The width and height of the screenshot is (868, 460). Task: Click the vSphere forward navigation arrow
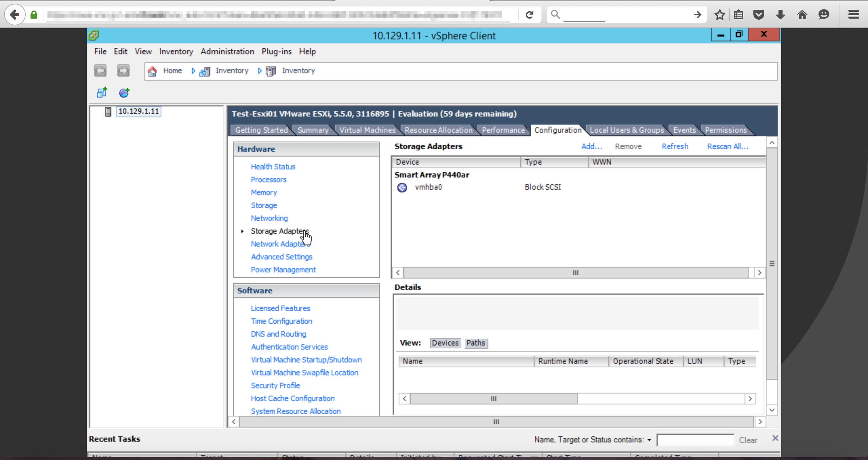click(123, 70)
